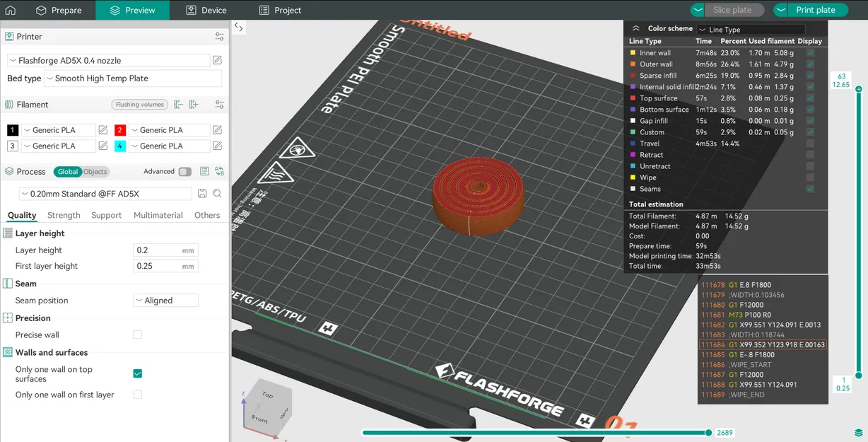The height and width of the screenshot is (442, 868).
Task: Open the Support settings tab
Action: (106, 215)
